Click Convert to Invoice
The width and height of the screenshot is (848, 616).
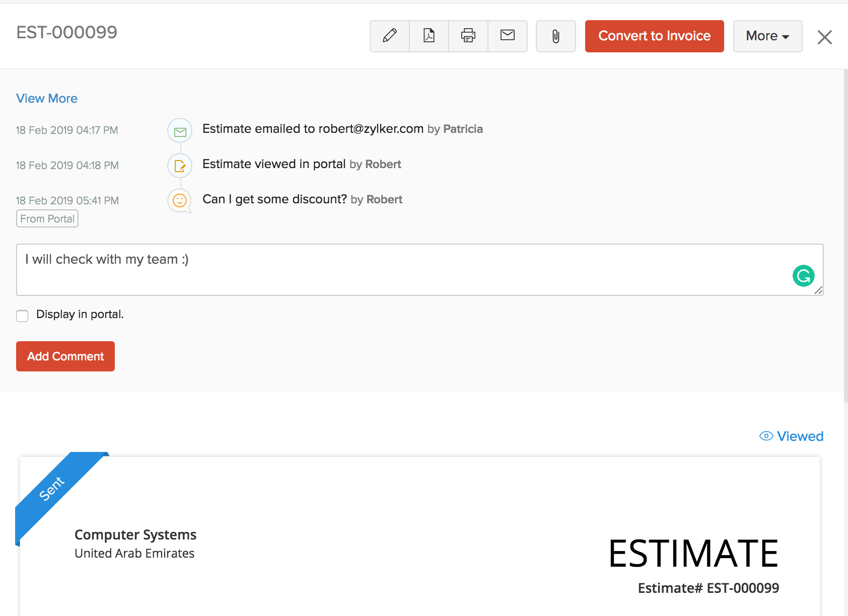click(x=654, y=36)
